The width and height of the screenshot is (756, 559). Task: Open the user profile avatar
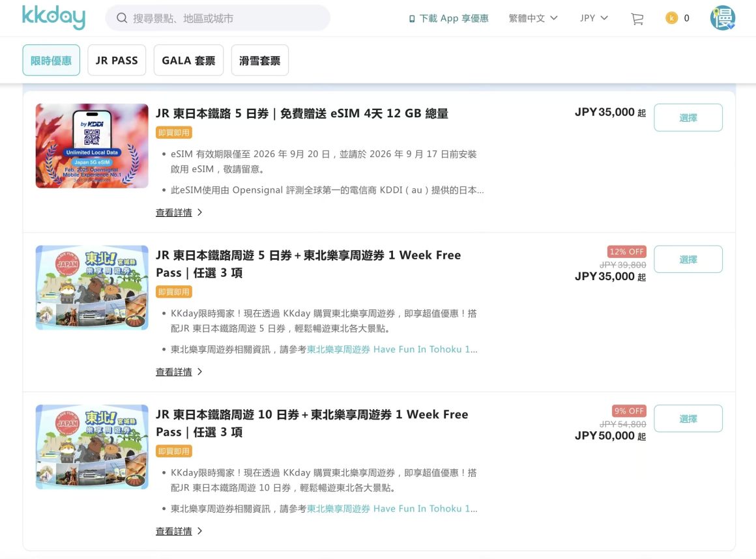(x=722, y=18)
